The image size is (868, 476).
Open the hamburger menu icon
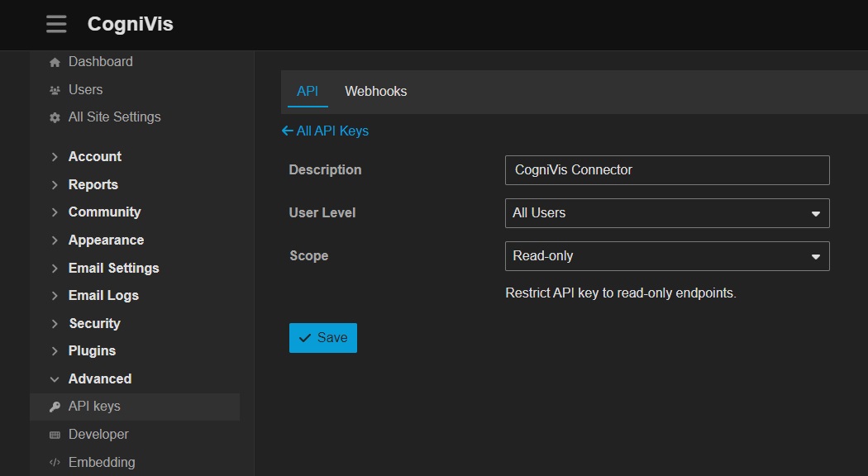(x=56, y=24)
